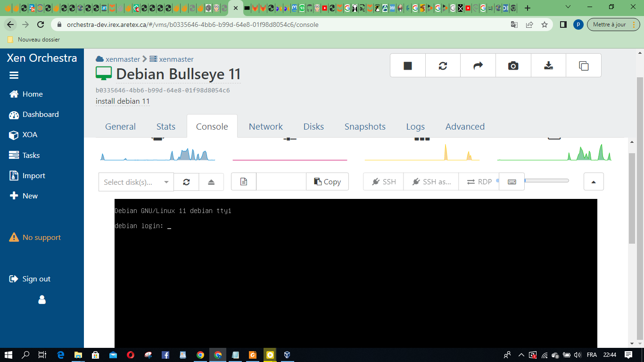Connect via the SSH button
The width and height of the screenshot is (644, 362).
click(383, 181)
